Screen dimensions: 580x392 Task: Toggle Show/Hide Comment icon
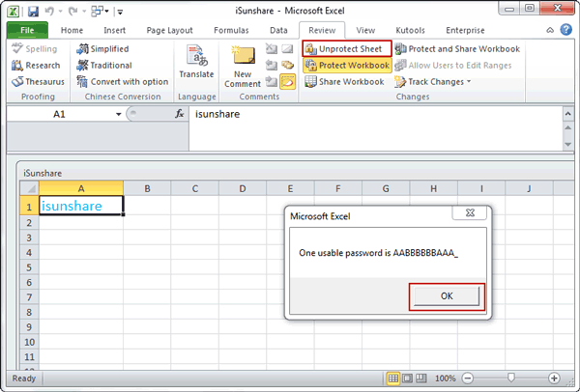(287, 49)
